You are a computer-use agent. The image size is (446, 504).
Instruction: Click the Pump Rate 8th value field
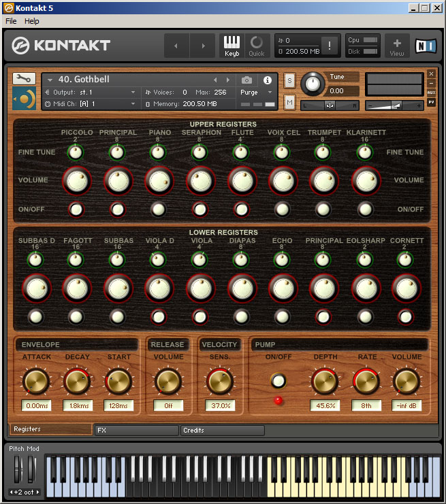point(366,405)
